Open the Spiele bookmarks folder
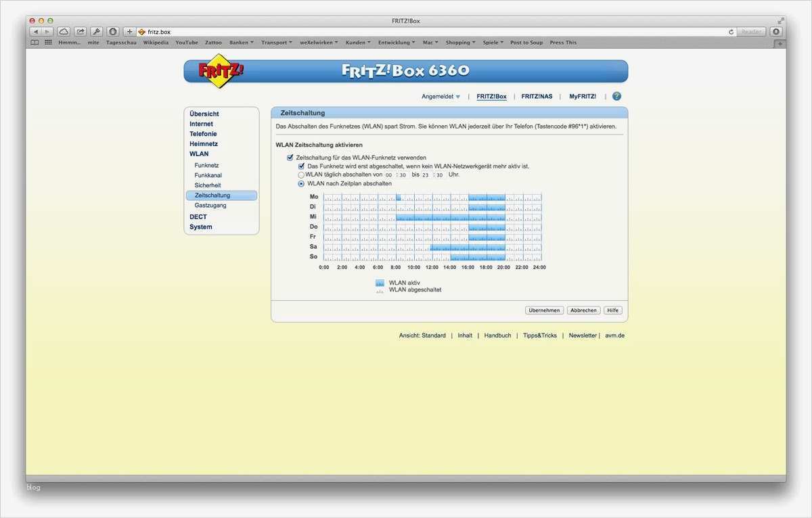This screenshot has height=518, width=812. [493, 43]
